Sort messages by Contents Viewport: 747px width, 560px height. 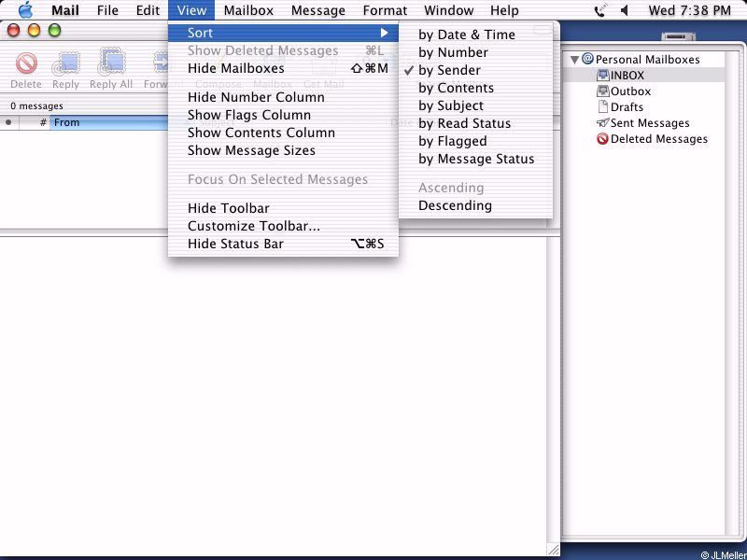(x=475, y=88)
